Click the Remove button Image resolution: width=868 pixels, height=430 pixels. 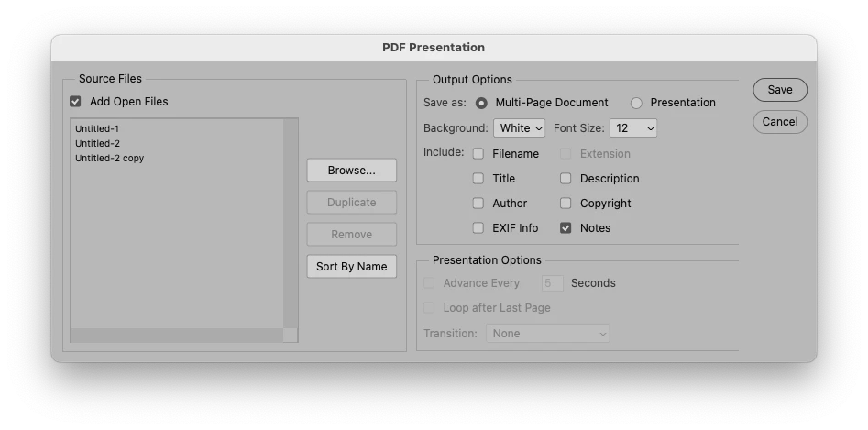coord(352,235)
